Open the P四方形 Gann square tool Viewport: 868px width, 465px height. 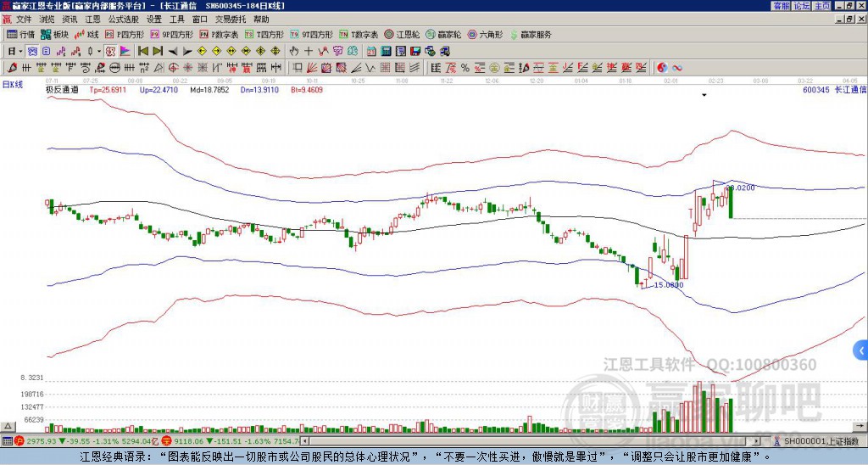[x=125, y=34]
